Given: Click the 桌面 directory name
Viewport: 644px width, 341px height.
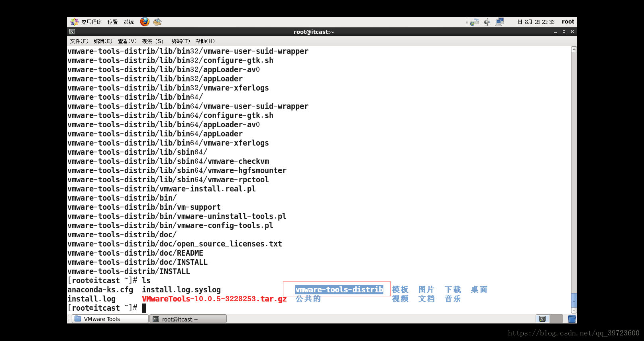Looking at the screenshot, I should [479, 290].
